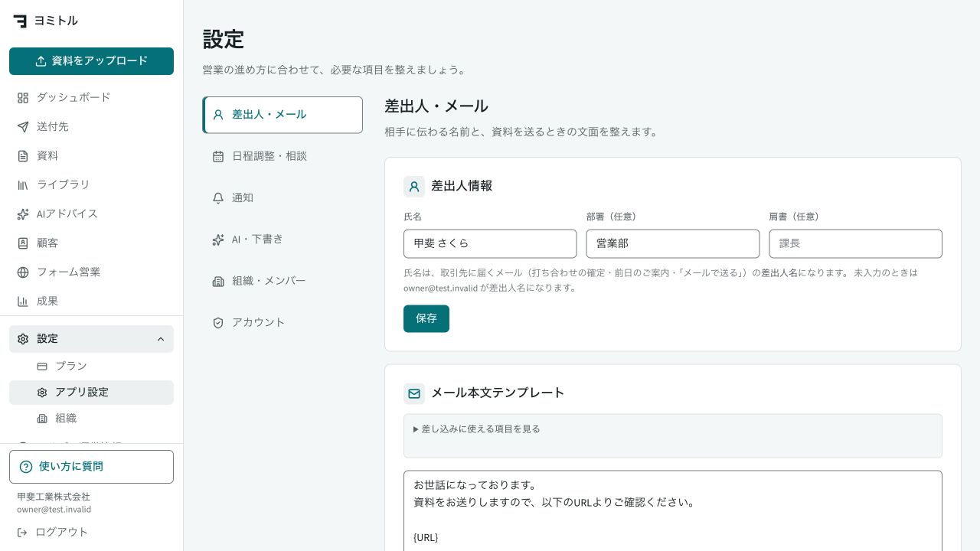Click the ログアウト exit icon
Viewport: 980px width, 551px height.
click(22, 533)
